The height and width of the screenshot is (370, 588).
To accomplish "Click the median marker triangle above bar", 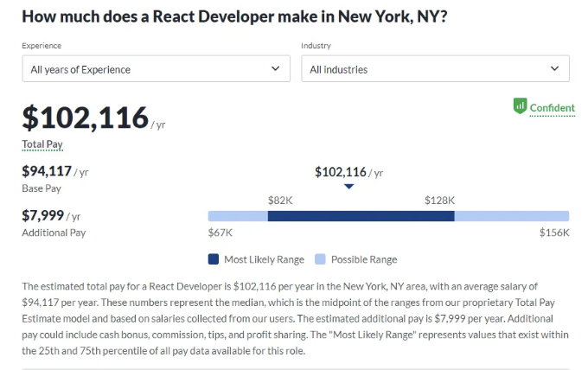I will pos(348,187).
